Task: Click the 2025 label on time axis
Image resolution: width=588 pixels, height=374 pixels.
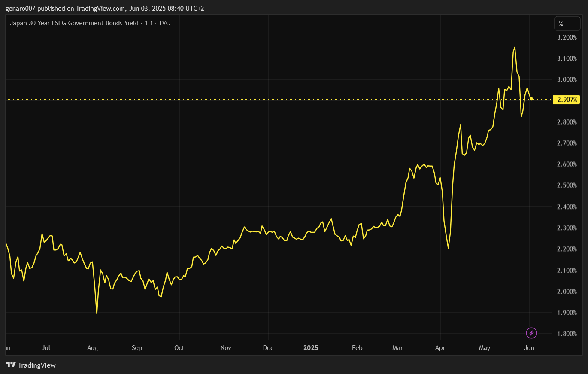Action: (311, 348)
